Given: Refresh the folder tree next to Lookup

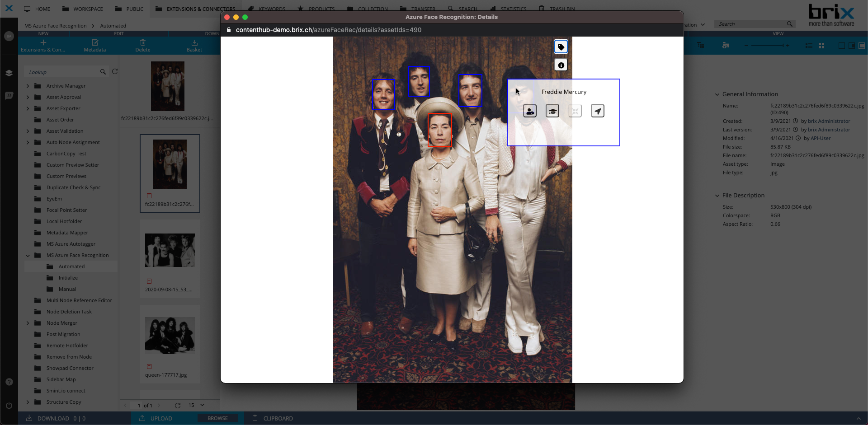Looking at the screenshot, I should pyautogui.click(x=115, y=72).
